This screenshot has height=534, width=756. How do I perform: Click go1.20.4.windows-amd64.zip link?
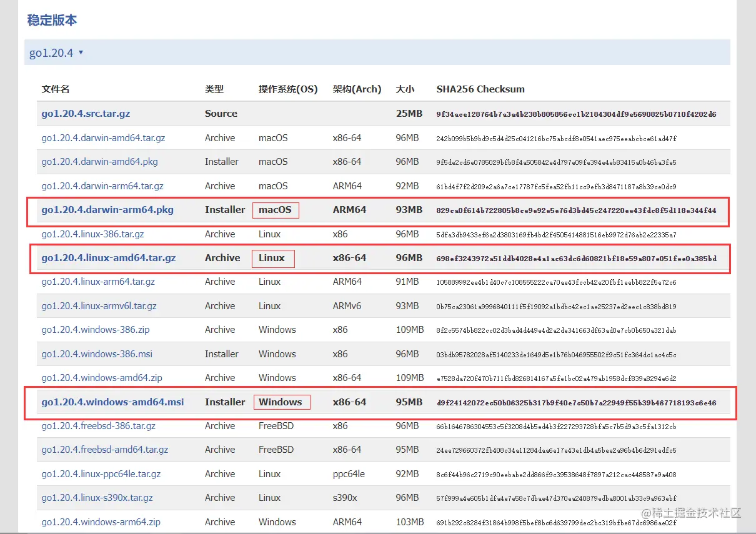point(102,378)
